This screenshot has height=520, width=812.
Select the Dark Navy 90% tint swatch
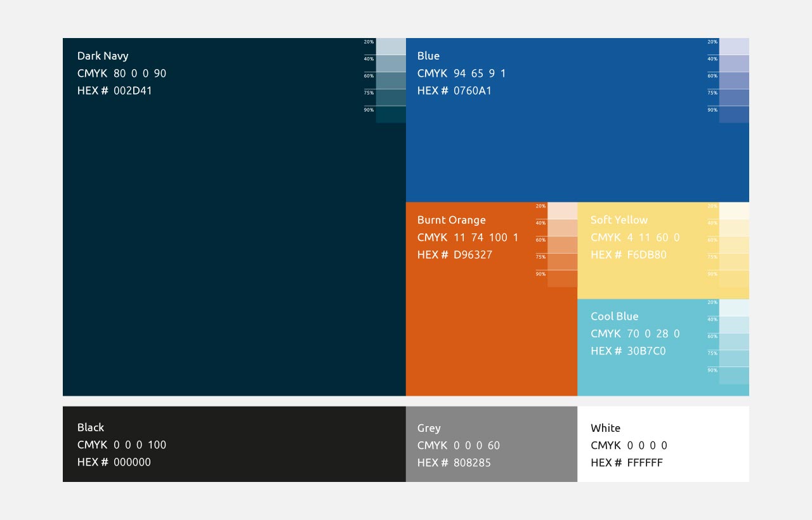tap(391, 115)
